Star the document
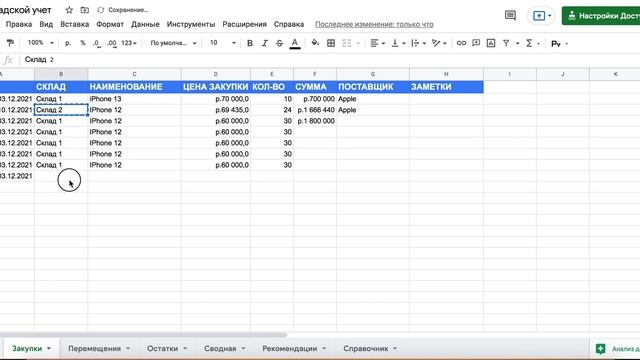This screenshot has height=360, width=640. [x=69, y=10]
